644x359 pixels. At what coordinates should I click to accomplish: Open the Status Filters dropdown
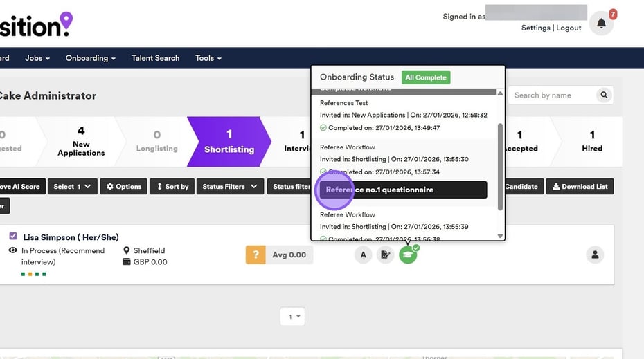click(230, 187)
